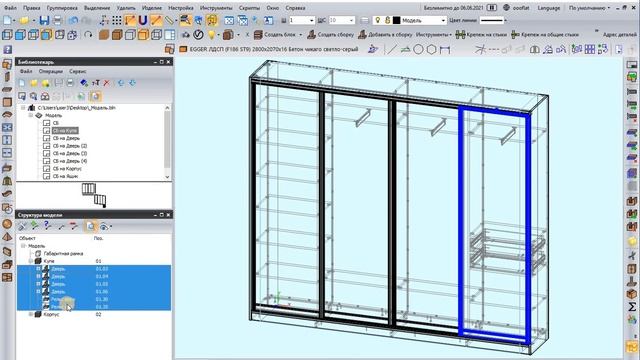Click the help question mark icon
640x360 pixels.
click(x=7, y=49)
